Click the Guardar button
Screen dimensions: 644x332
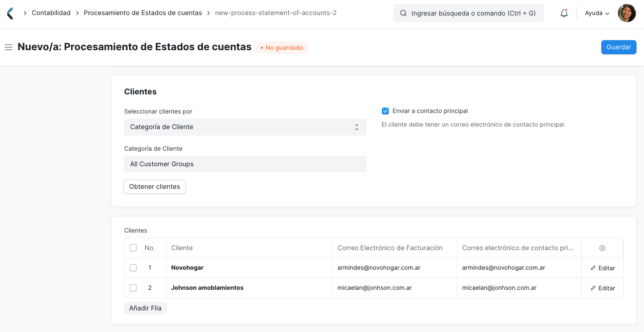[x=618, y=47]
